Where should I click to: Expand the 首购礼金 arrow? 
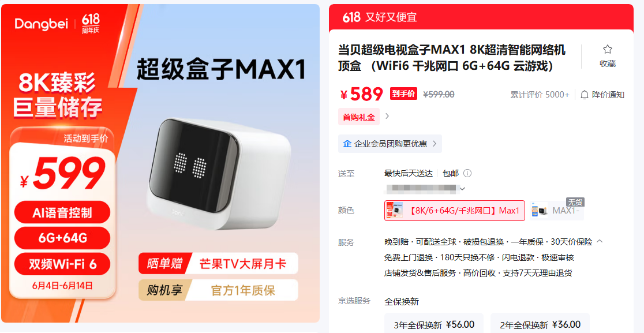pos(387,116)
